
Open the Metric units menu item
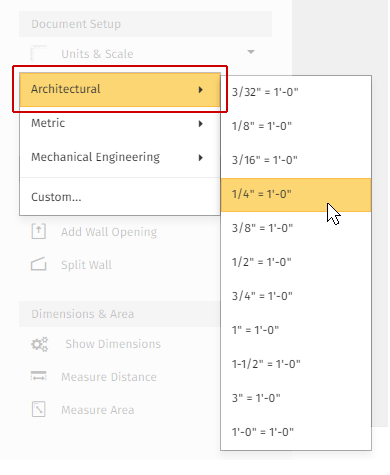[x=120, y=123]
